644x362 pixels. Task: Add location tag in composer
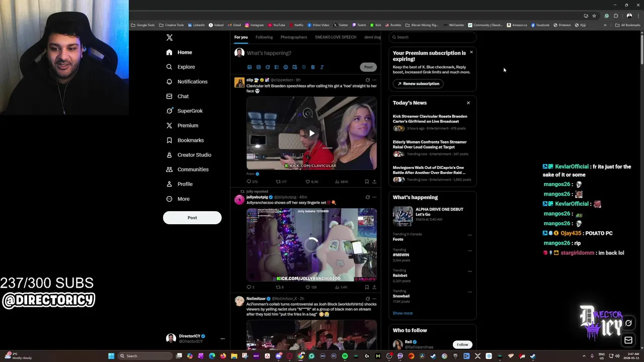[x=304, y=67]
